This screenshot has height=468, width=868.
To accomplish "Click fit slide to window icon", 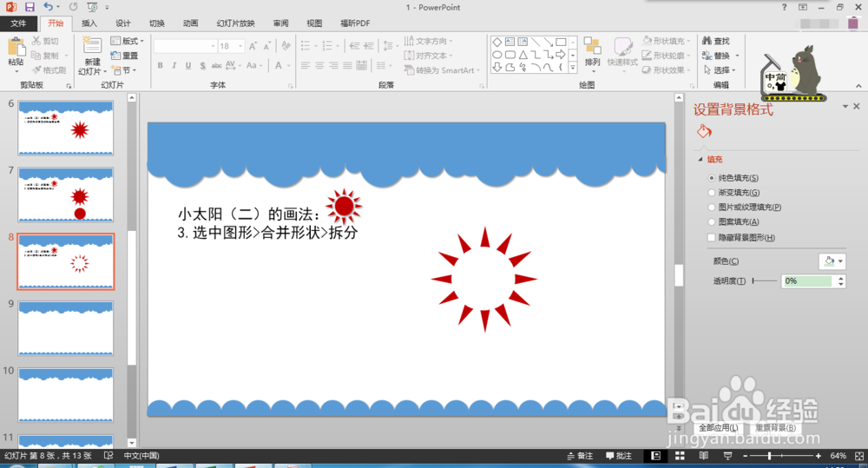I will (859, 456).
